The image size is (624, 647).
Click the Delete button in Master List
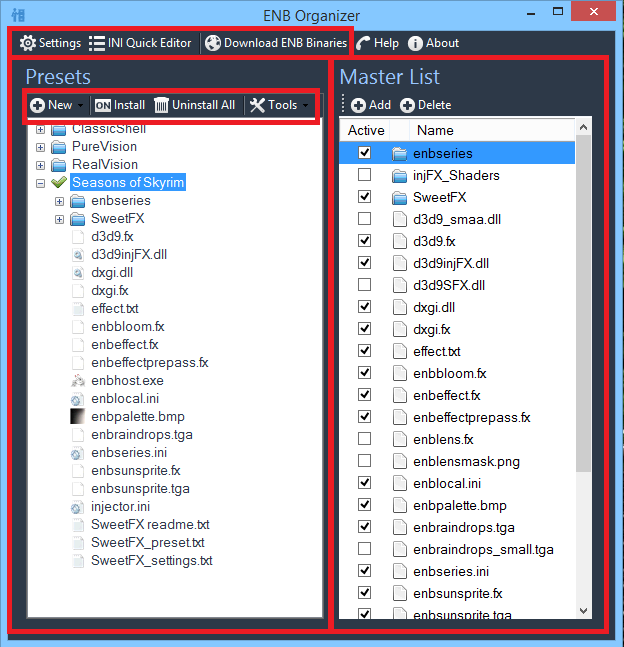pyautogui.click(x=425, y=105)
